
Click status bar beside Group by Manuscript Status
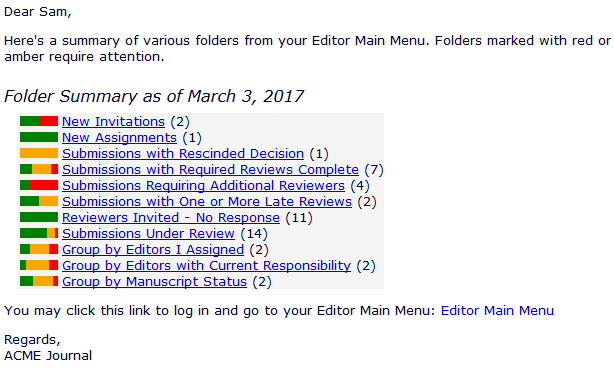pyautogui.click(x=39, y=281)
